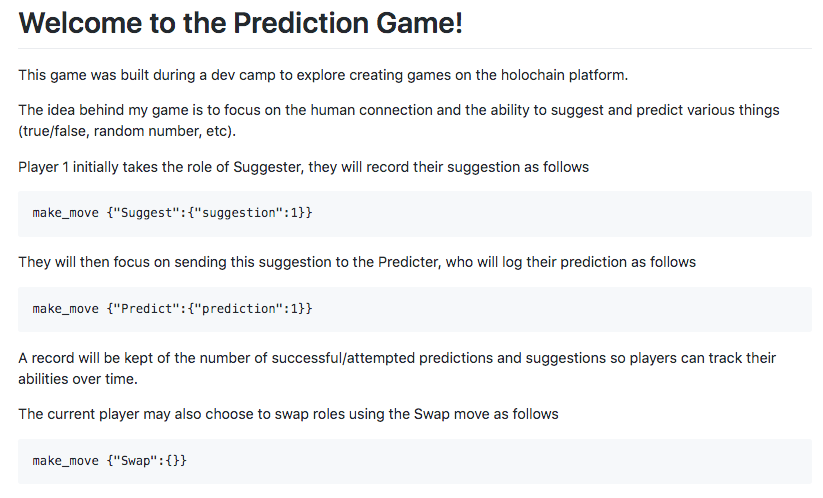The width and height of the screenshot is (823, 498).
Task: Click 'make_move' in the Suggest code block
Action: click(66, 213)
